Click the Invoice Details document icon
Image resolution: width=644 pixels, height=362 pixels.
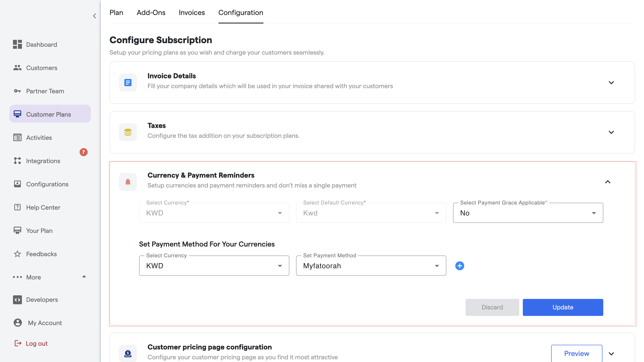[x=128, y=82]
